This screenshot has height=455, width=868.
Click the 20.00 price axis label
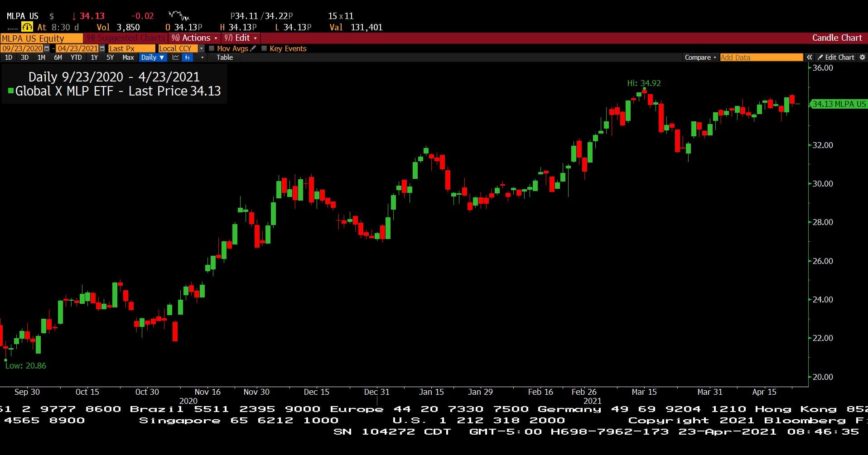823,377
